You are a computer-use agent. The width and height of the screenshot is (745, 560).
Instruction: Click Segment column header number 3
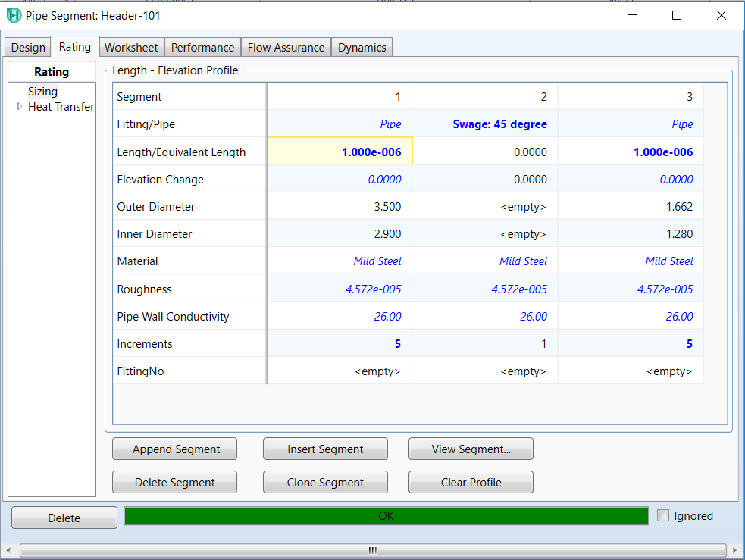(631, 96)
